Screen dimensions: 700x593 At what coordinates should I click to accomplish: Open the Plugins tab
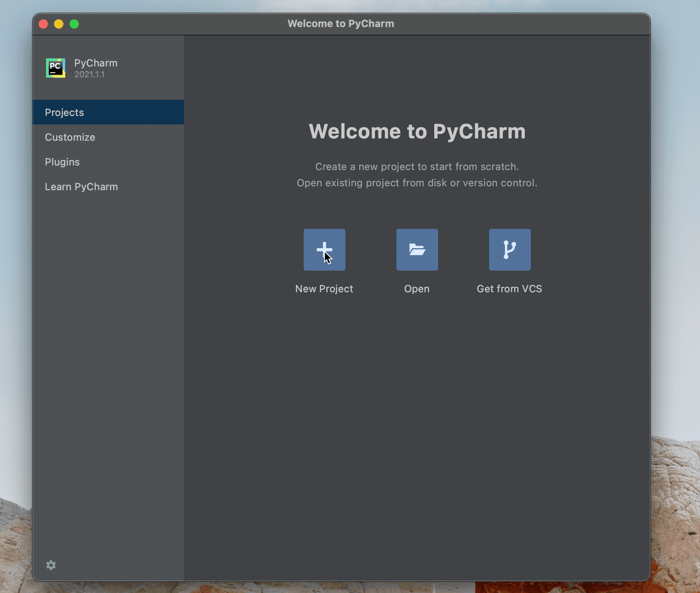click(x=108, y=162)
